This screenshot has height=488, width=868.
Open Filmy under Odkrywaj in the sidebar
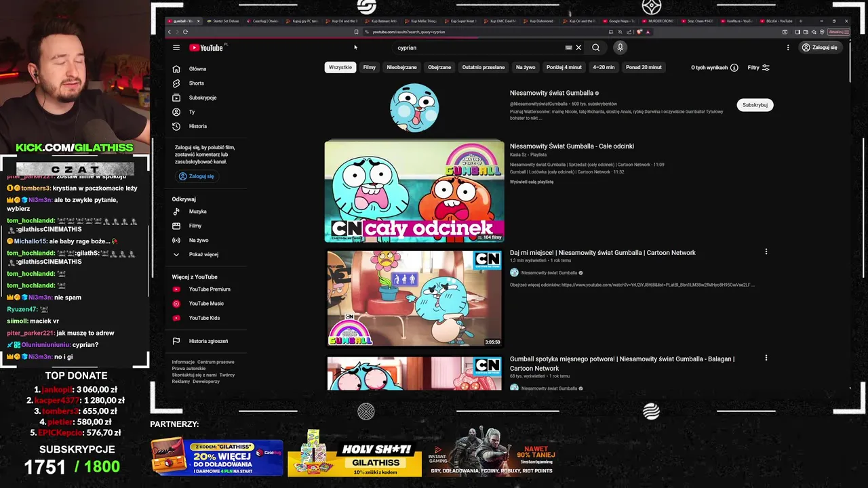coord(195,226)
